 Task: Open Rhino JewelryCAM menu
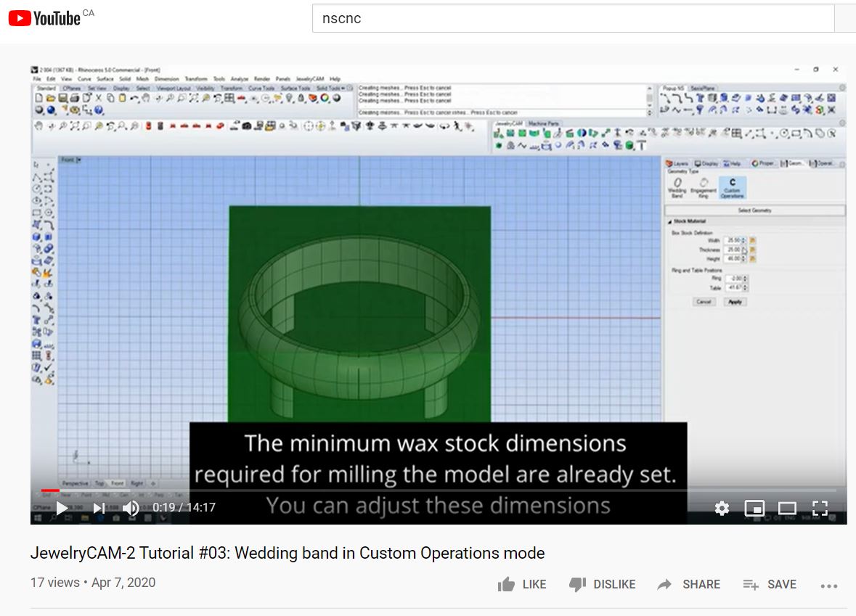[310, 79]
